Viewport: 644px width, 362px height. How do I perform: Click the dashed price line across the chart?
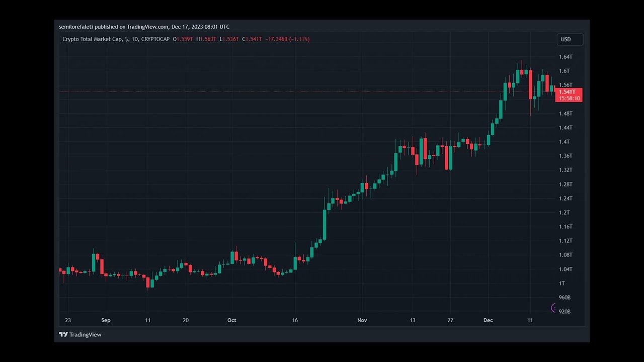click(302, 92)
